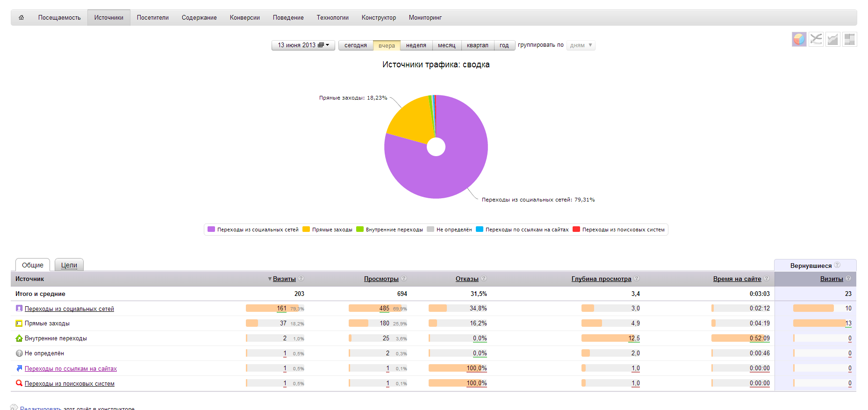Toggle the 'вчера' period button
868x410 pixels.
[x=387, y=45]
